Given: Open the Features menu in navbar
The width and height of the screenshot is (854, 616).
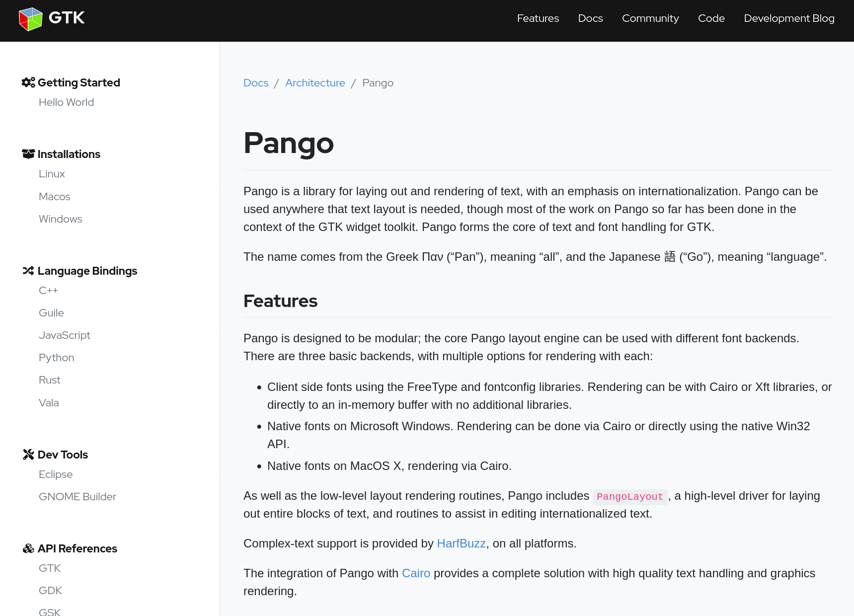Looking at the screenshot, I should tap(538, 18).
